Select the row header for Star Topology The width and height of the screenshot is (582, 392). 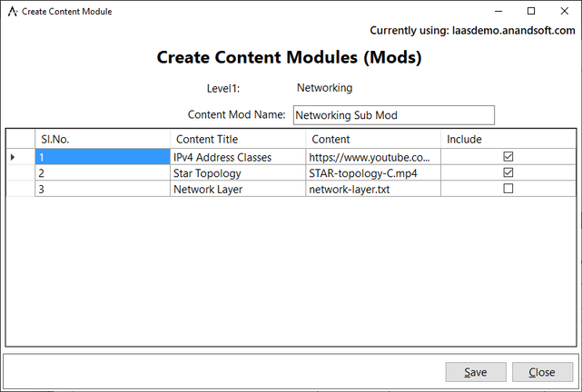coord(20,172)
